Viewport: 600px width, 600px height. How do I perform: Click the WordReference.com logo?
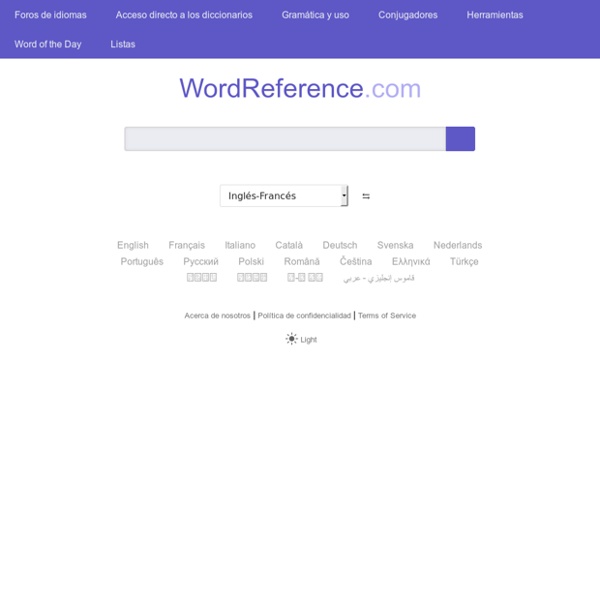click(x=300, y=89)
